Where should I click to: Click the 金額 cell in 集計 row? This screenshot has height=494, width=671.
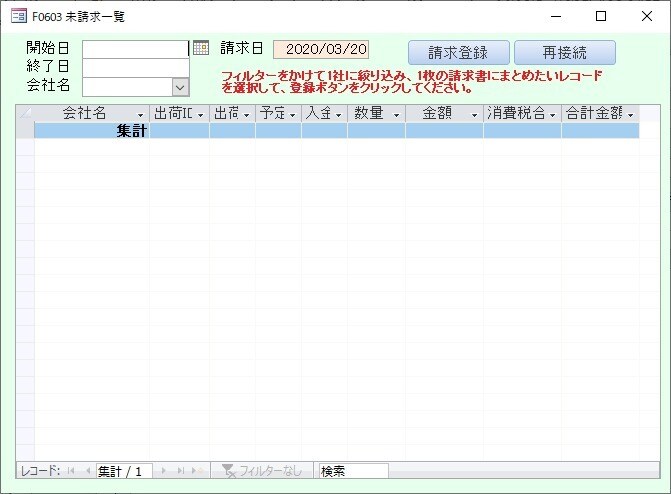point(444,131)
